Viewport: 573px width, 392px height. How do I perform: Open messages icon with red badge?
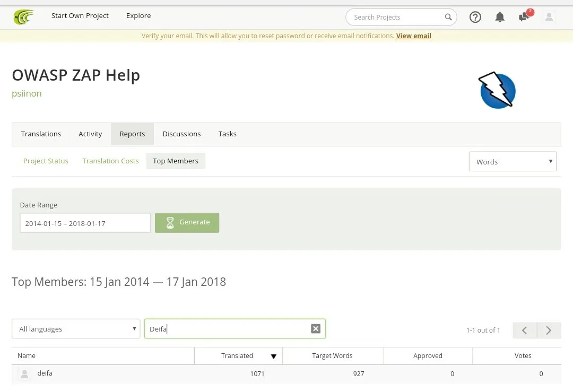pos(525,16)
